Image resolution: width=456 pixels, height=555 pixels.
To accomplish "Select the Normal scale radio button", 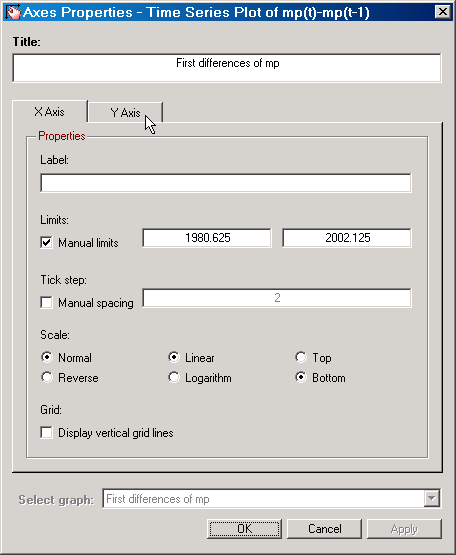I will pyautogui.click(x=47, y=357).
